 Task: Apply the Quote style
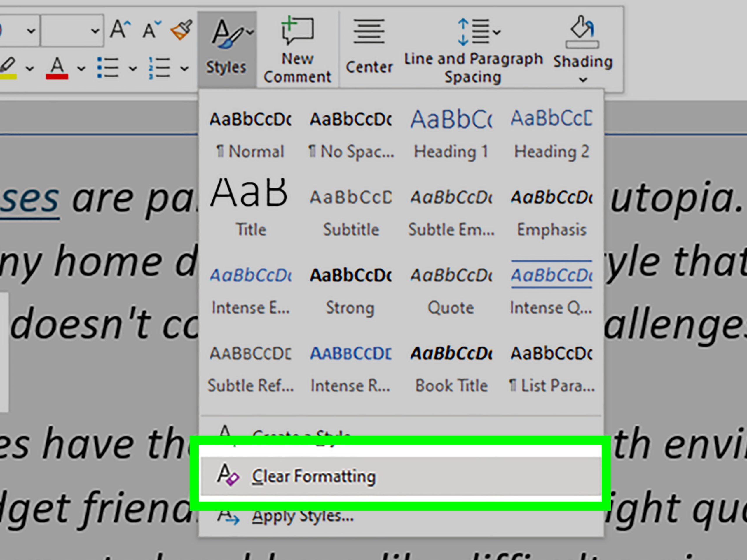point(451,290)
